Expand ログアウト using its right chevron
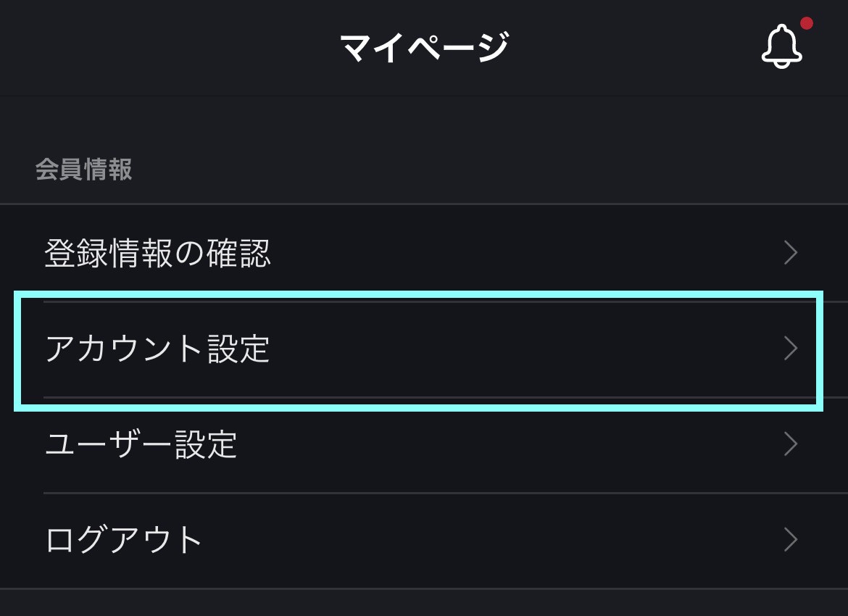 click(791, 539)
